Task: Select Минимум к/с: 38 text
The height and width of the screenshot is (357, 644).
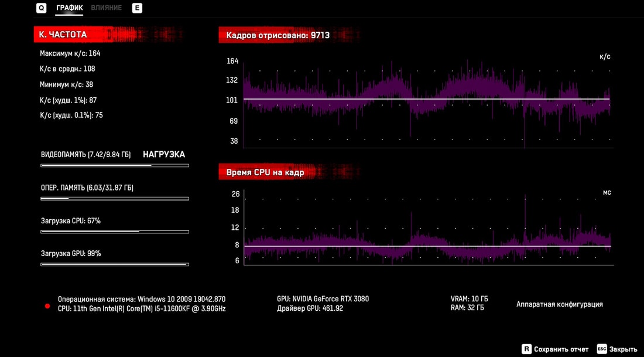Action: click(x=67, y=85)
